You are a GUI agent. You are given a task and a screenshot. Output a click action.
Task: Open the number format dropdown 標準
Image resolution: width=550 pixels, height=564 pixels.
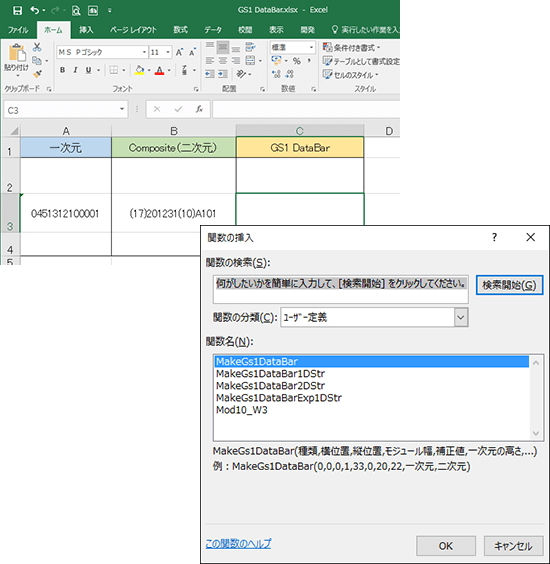[x=312, y=47]
